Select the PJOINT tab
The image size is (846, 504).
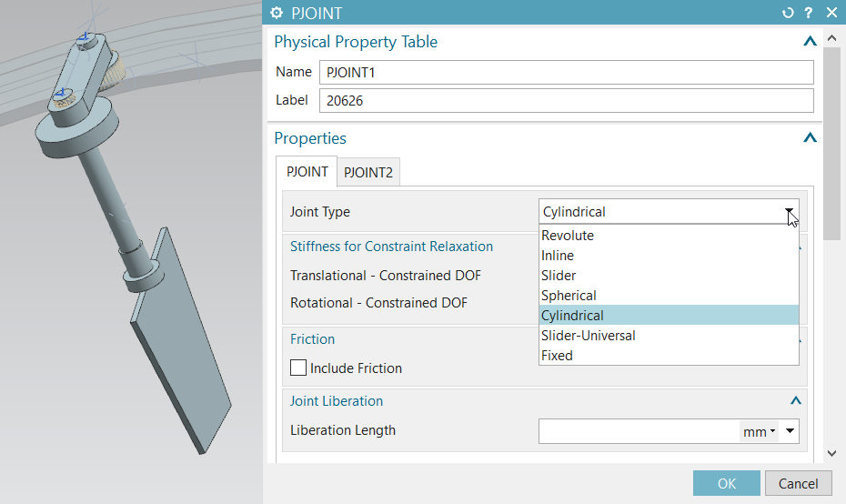coord(307,171)
